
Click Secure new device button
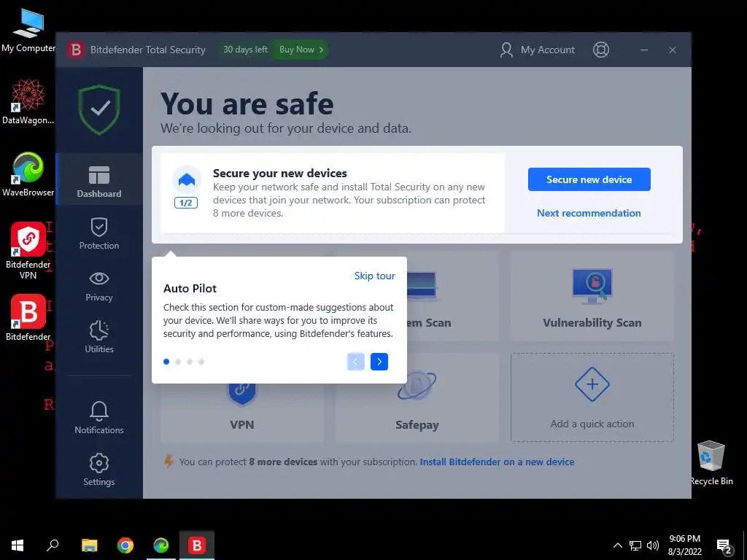point(589,179)
